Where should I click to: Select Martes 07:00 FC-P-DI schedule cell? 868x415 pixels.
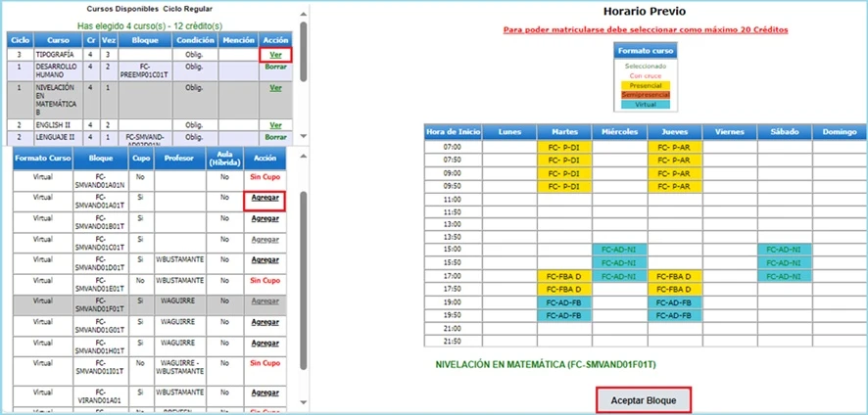pyautogui.click(x=564, y=146)
